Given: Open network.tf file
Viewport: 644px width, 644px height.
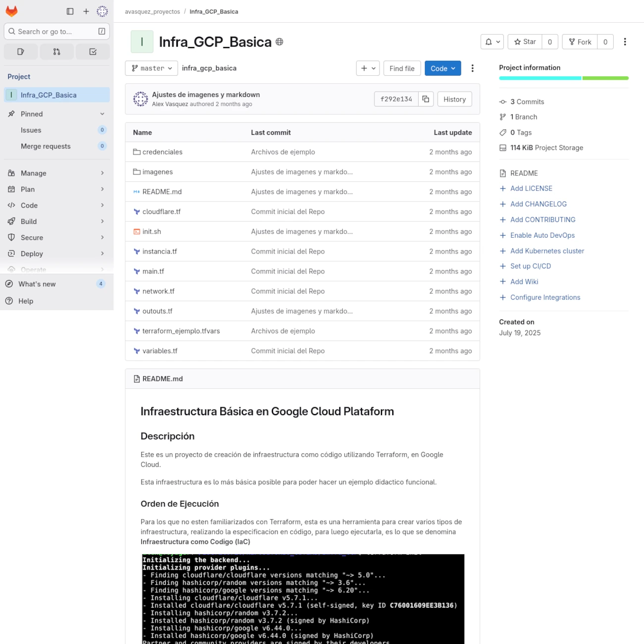Looking at the screenshot, I should pyautogui.click(x=159, y=291).
